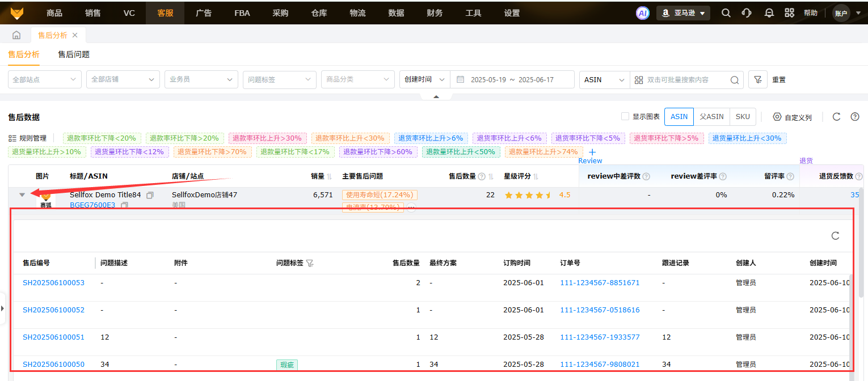Enable the 显示图表 checkbox
This screenshot has height=381, width=868.
625,117
